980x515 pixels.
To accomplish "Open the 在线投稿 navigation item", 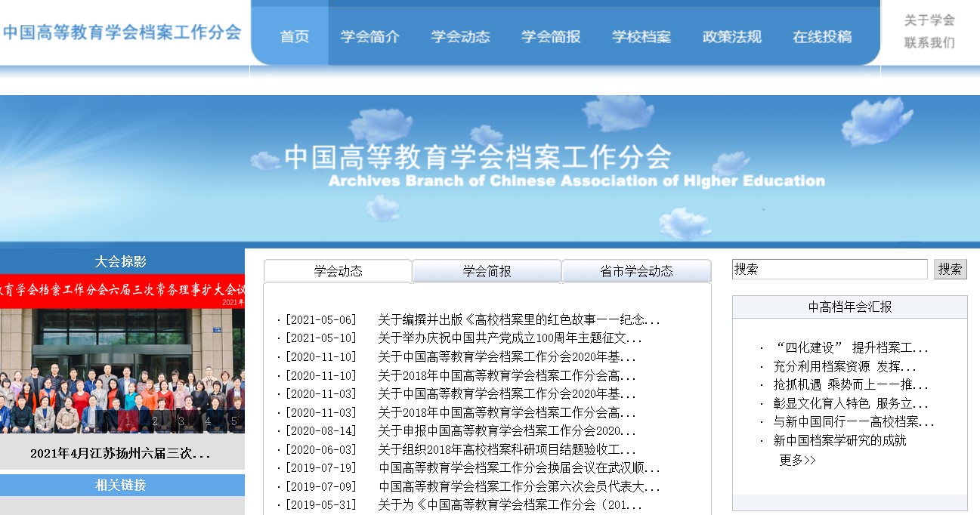I will [x=822, y=36].
